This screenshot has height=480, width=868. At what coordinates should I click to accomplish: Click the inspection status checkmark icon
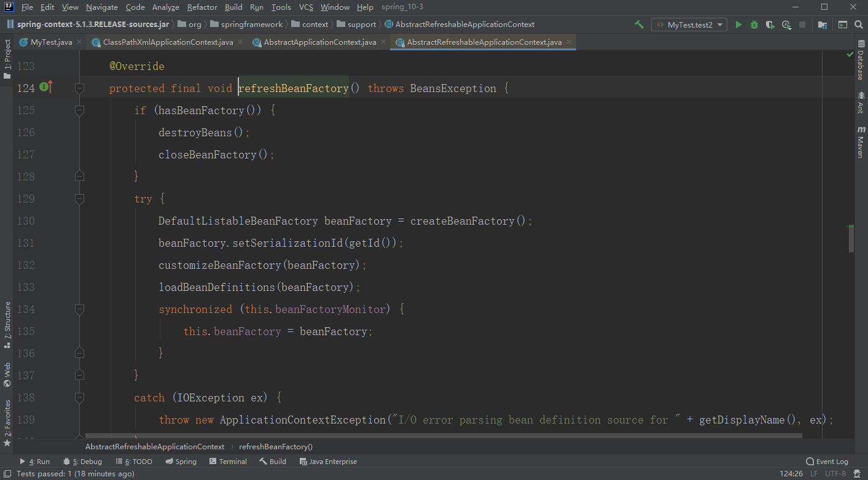850,55
